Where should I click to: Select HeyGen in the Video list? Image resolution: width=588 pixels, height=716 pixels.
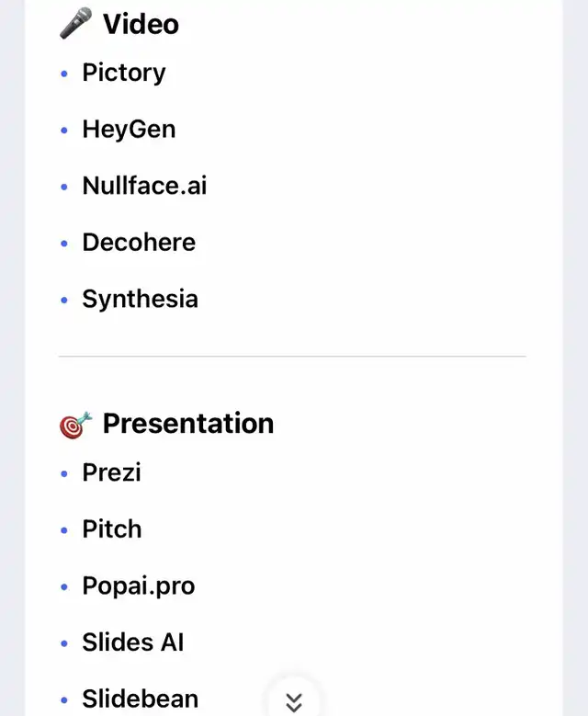[129, 130]
